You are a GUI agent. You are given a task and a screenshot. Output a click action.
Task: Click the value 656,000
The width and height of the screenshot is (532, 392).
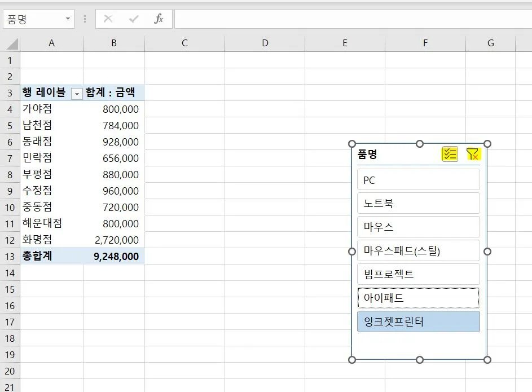[x=120, y=158]
